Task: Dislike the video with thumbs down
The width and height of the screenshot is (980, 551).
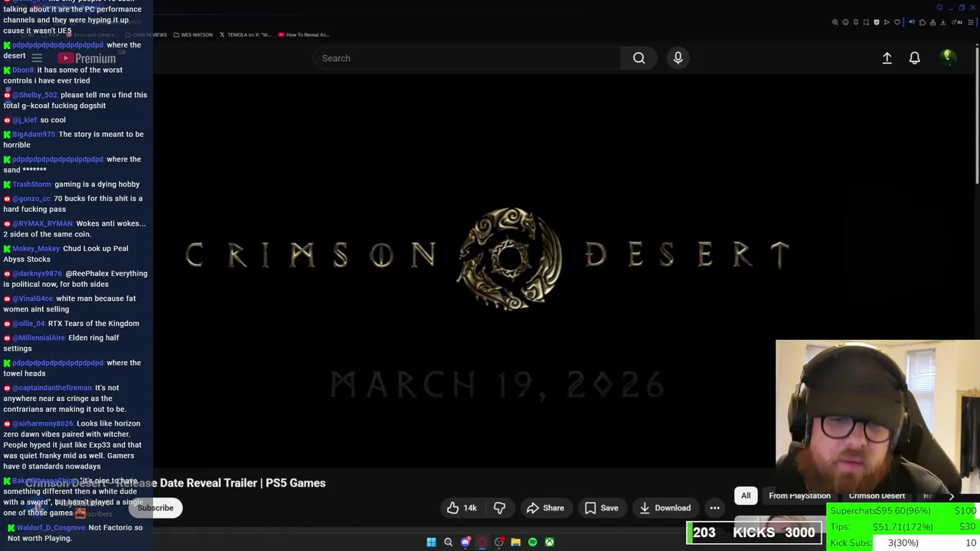Action: 499,508
